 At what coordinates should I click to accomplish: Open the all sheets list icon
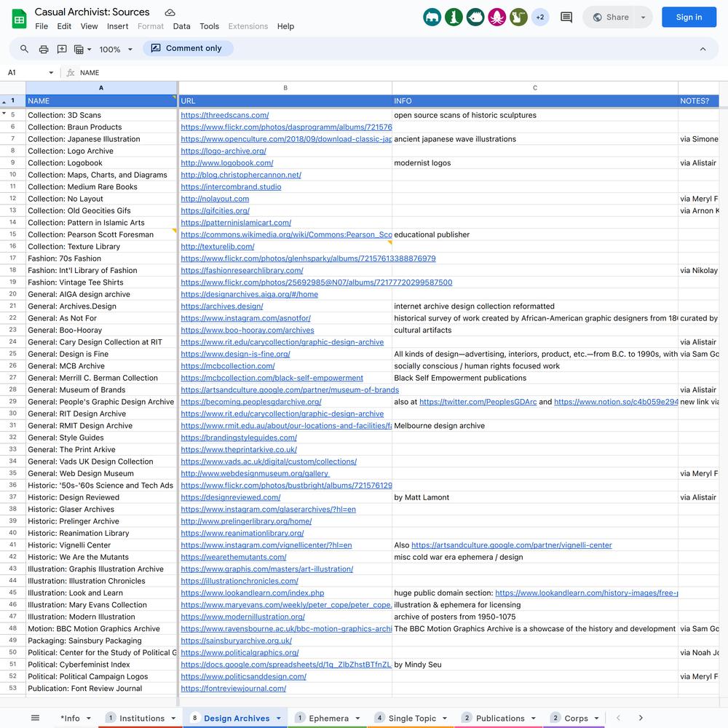[35, 718]
